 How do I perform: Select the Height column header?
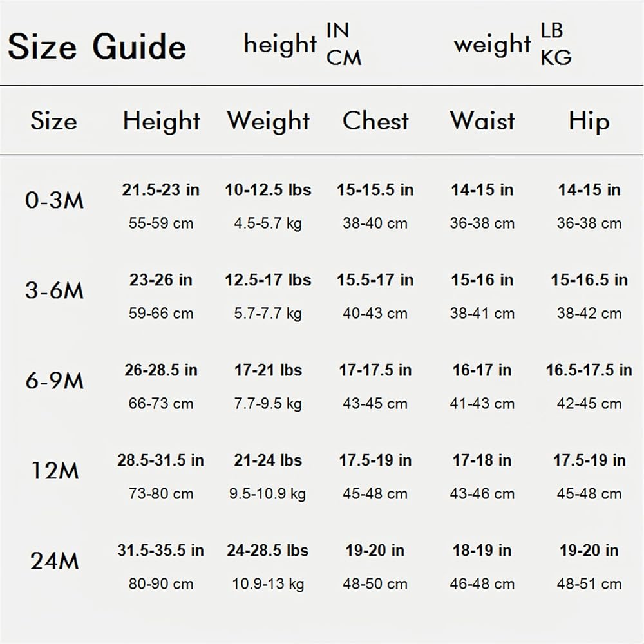coord(162,121)
